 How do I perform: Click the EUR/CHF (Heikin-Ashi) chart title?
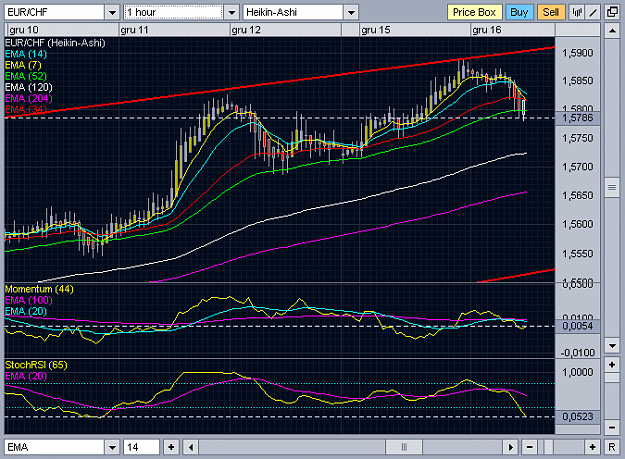55,43
